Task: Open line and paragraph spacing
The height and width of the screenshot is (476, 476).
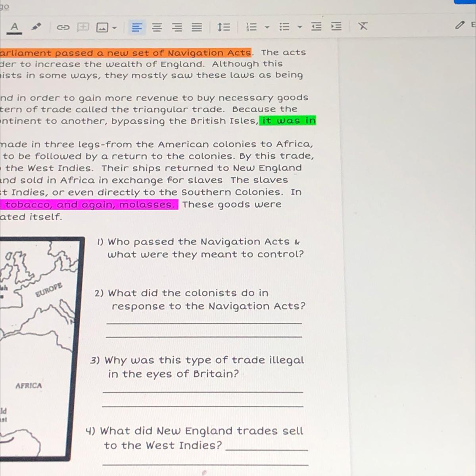Action: pos(224,27)
